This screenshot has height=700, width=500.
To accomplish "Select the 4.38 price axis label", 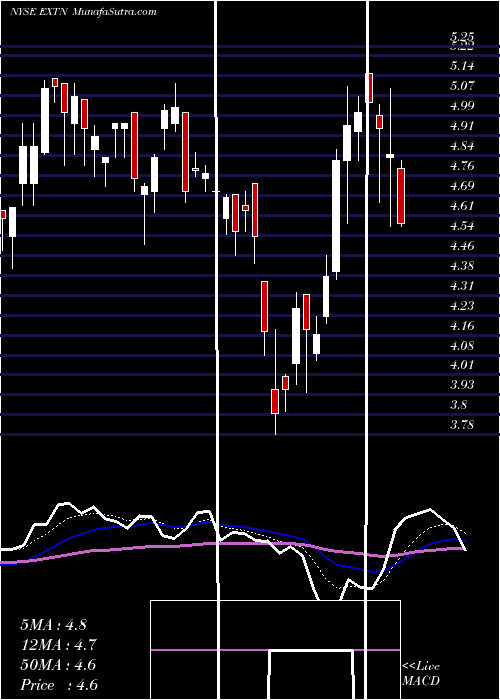I will click(x=462, y=266).
